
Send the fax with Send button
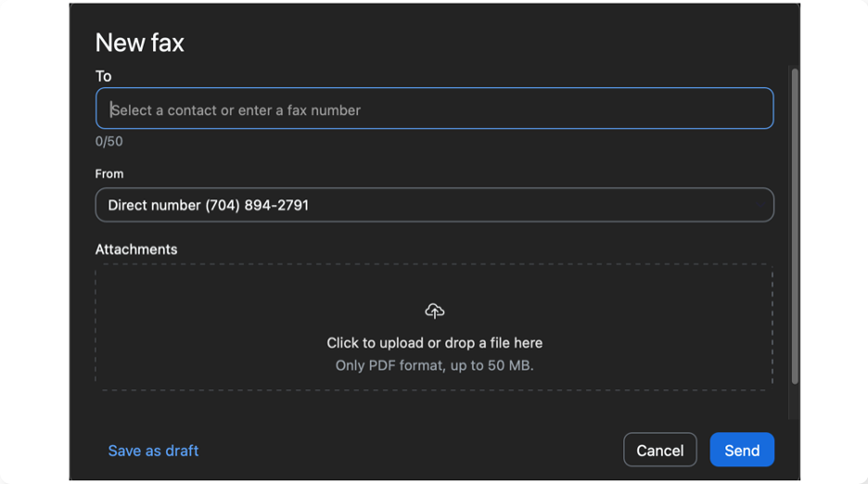point(741,450)
